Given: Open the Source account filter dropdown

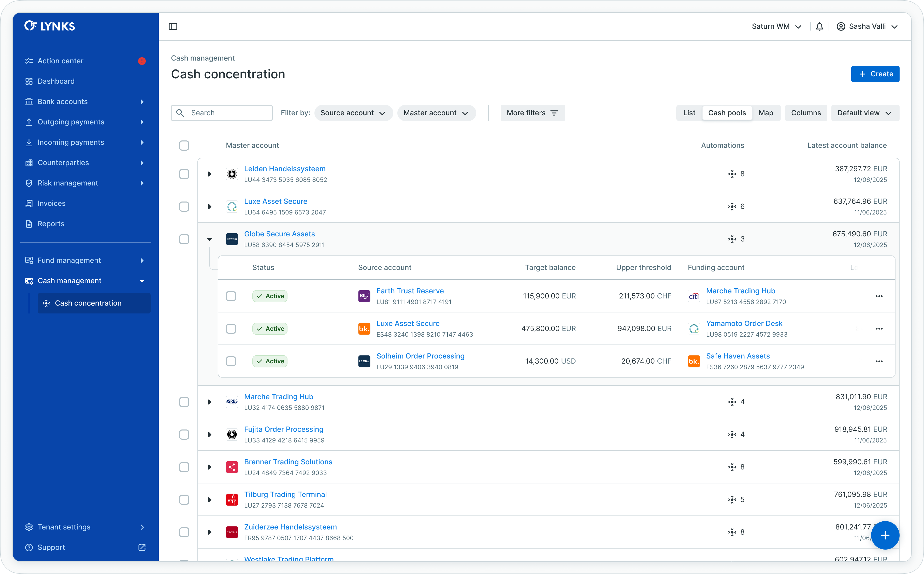Looking at the screenshot, I should click(353, 113).
